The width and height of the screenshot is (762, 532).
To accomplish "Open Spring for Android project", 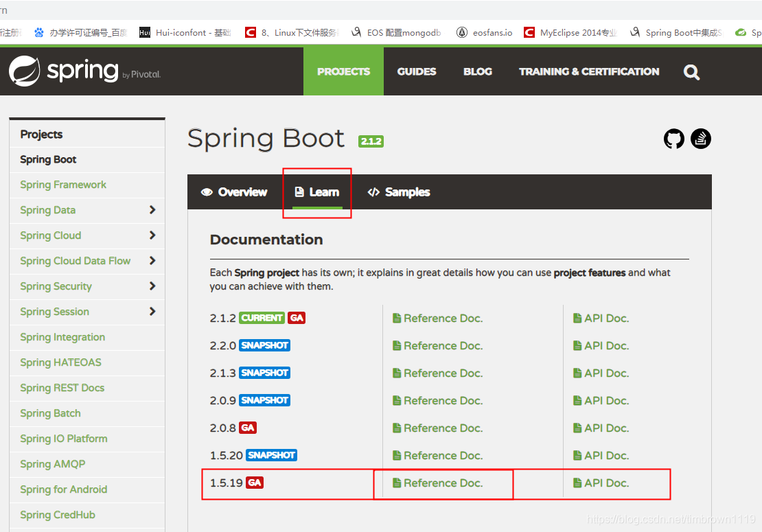I will (64, 489).
